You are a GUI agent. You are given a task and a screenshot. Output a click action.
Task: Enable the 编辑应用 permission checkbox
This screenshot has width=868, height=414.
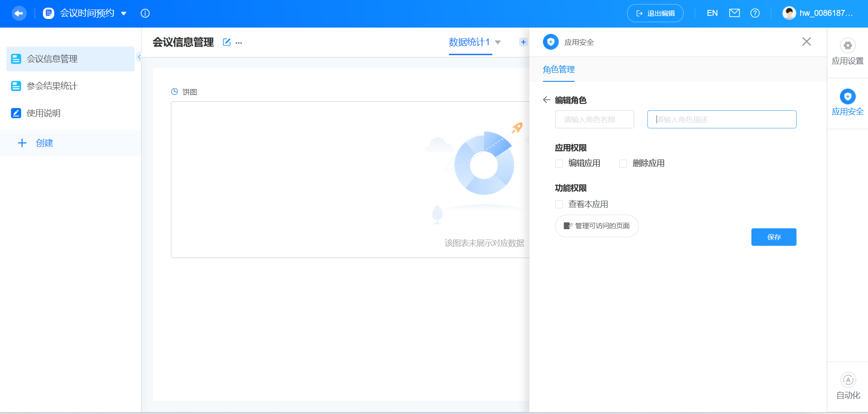[559, 163]
